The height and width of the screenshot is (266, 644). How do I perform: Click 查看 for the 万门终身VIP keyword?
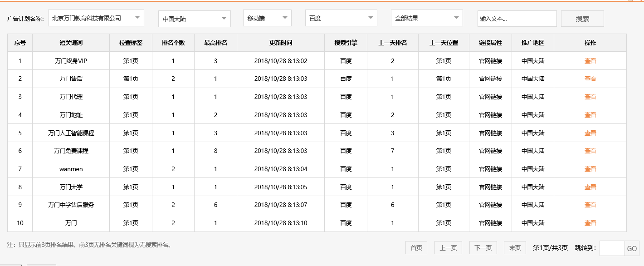(590, 60)
